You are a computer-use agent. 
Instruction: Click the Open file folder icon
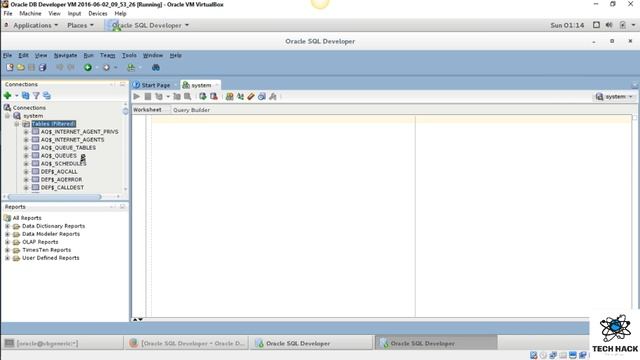(x=21, y=67)
